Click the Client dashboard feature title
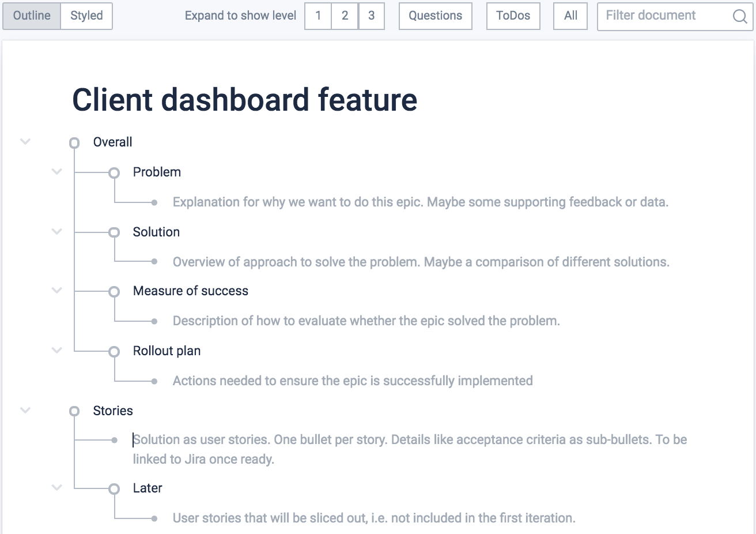The height and width of the screenshot is (534, 756). (244, 99)
